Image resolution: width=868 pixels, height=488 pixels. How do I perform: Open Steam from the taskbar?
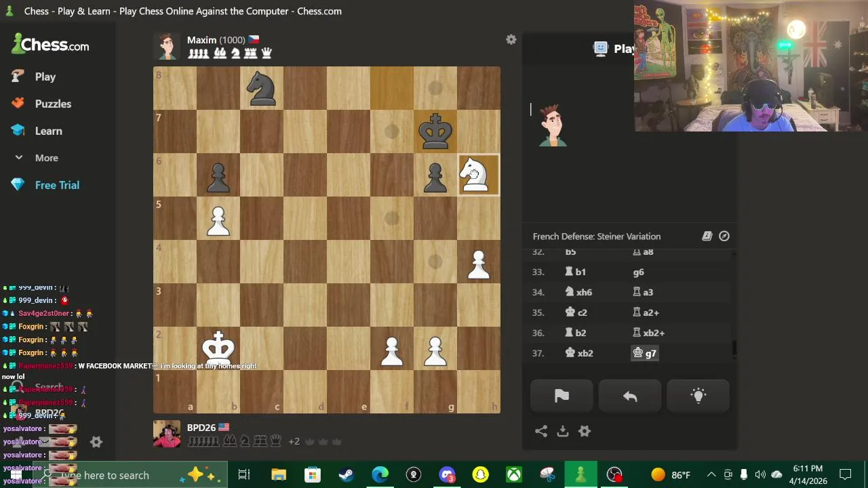tap(346, 475)
